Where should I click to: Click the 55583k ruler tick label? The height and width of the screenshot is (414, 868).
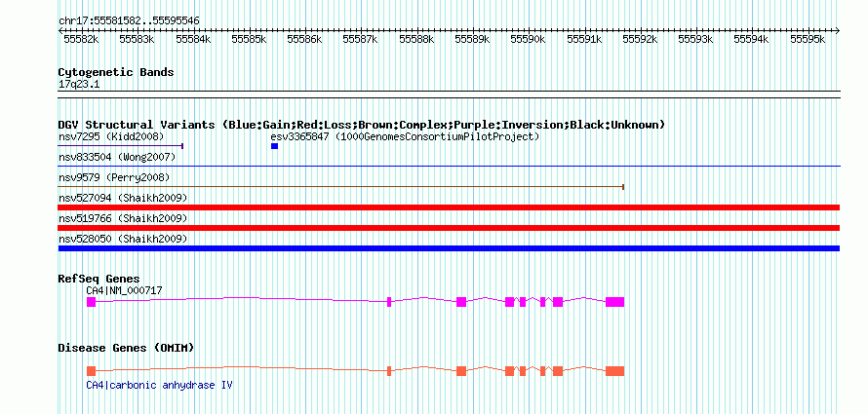pyautogui.click(x=138, y=39)
